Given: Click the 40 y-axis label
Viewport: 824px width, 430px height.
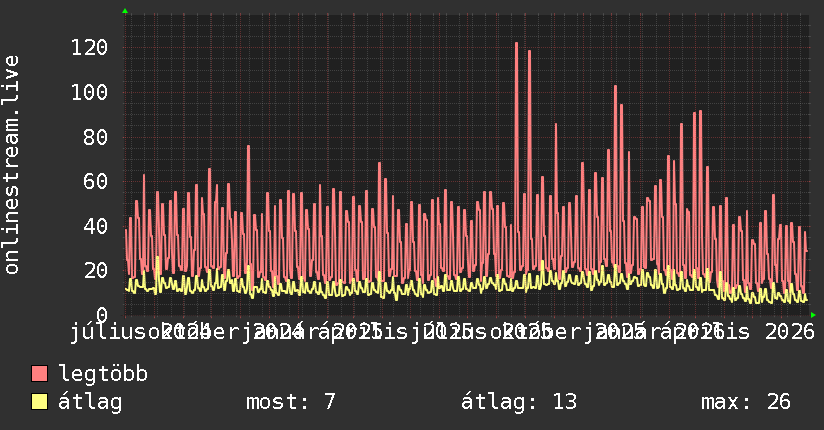Looking at the screenshot, I should [x=96, y=227].
